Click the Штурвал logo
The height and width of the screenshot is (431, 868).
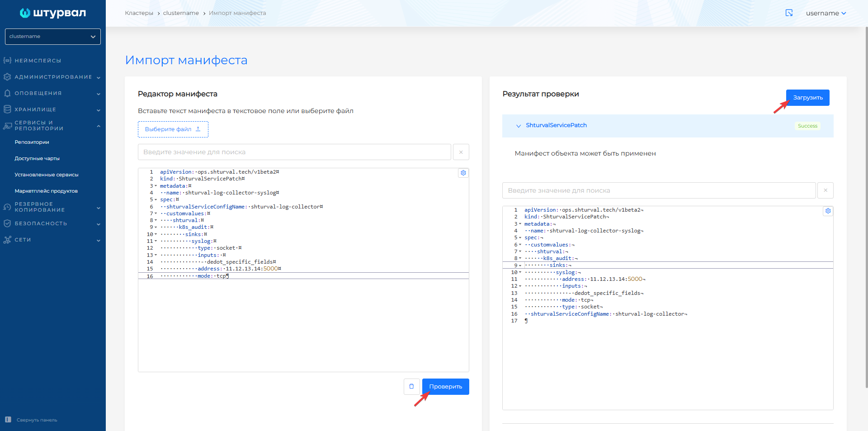(53, 13)
